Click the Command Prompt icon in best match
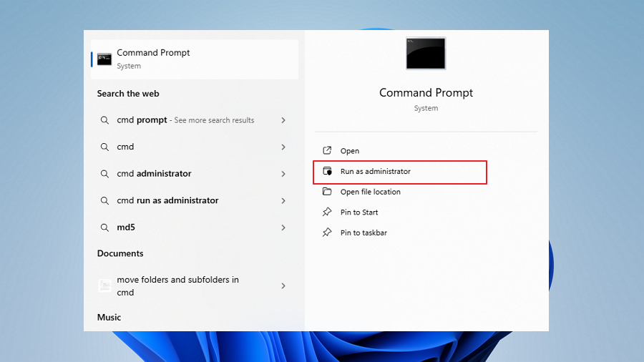Image resolution: width=644 pixels, height=362 pixels. click(104, 59)
